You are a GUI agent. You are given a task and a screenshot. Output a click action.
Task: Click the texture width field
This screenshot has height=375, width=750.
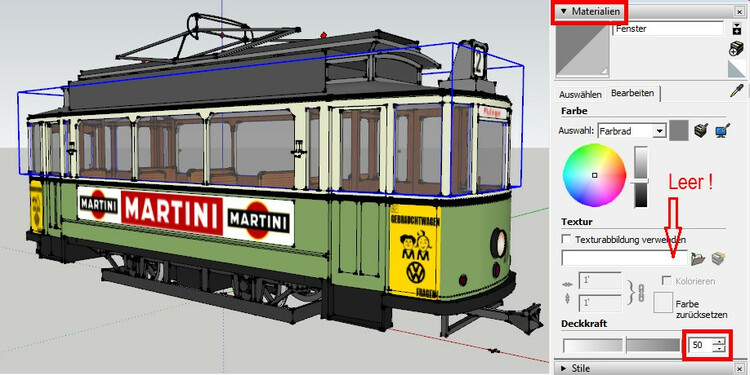point(600,281)
